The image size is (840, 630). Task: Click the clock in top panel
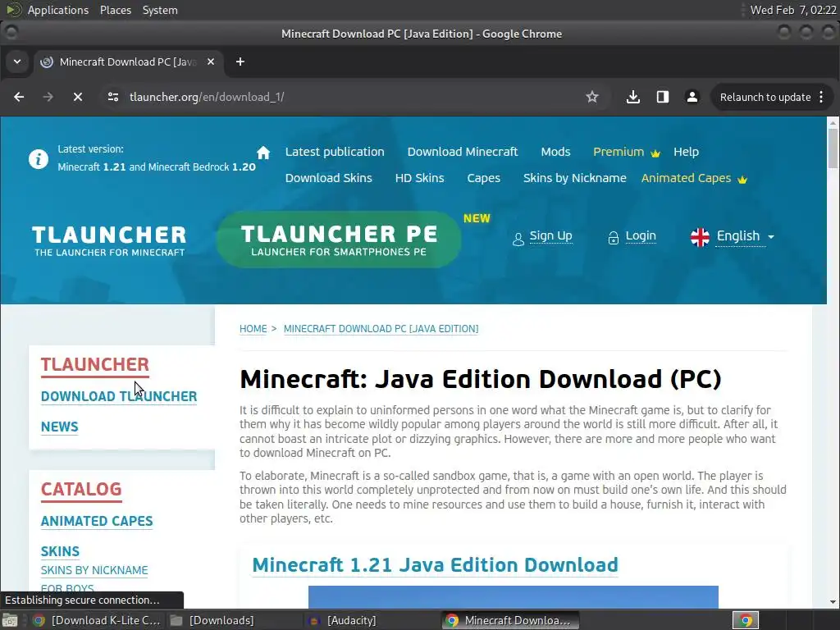[x=793, y=10]
